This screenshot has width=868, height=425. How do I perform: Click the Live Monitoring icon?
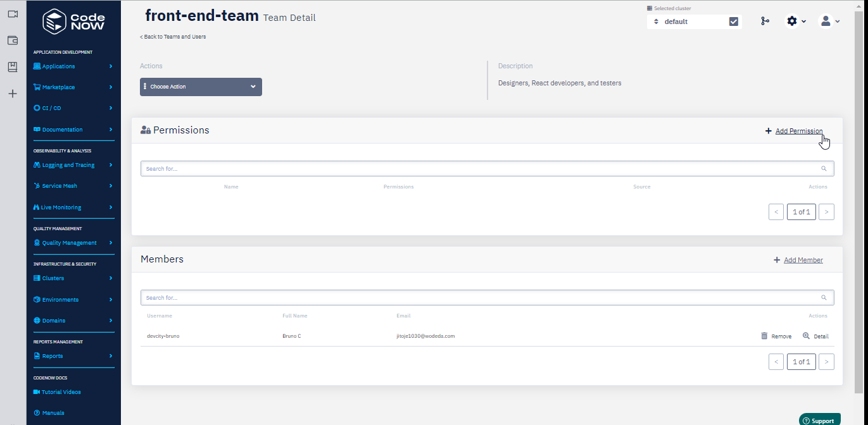pos(36,207)
